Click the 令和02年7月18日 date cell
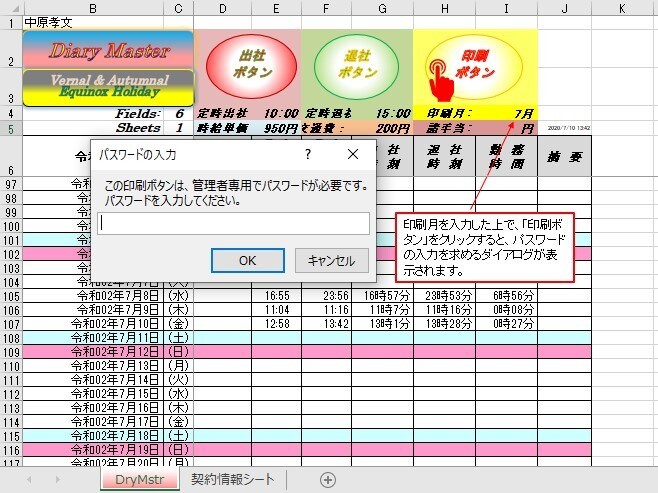Image resolution: width=658 pixels, height=493 pixels. [x=93, y=436]
